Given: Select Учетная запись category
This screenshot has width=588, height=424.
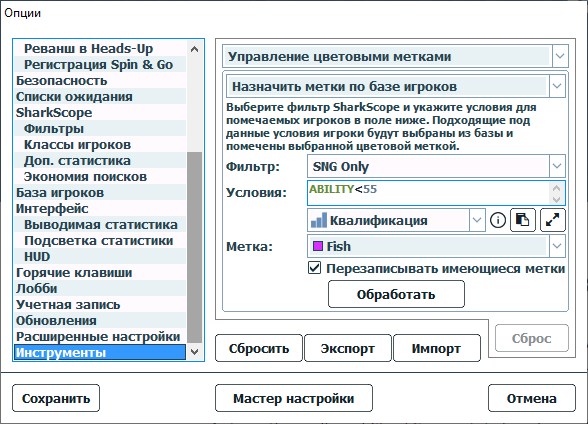Looking at the screenshot, I should (100, 305).
